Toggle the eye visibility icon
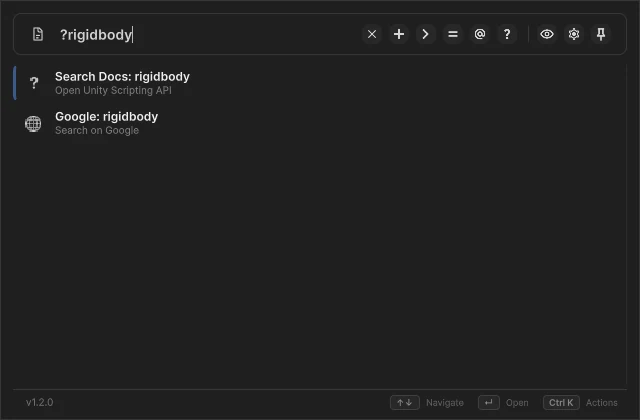The width and height of the screenshot is (640, 420). 547,34
